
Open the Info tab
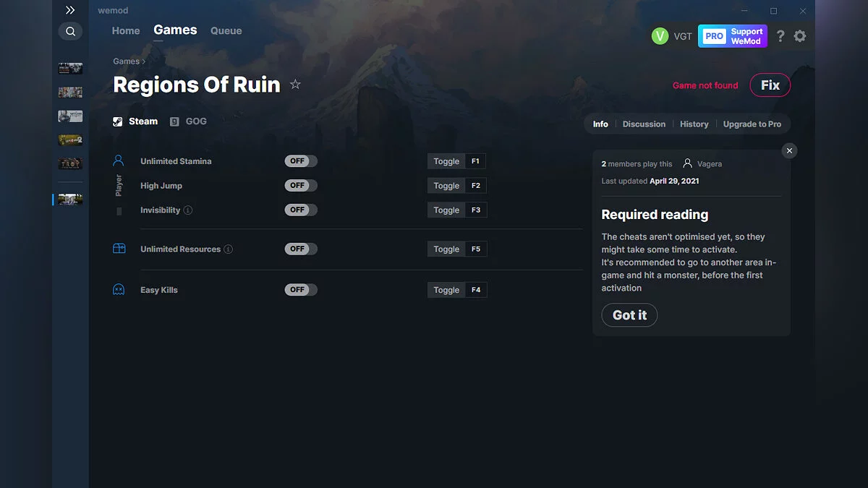(x=600, y=124)
